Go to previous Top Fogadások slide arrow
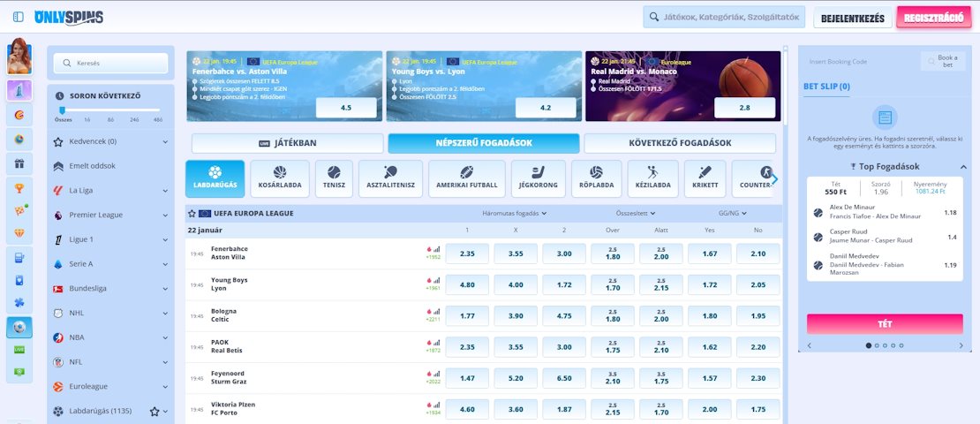The width and height of the screenshot is (980, 424). tap(810, 345)
